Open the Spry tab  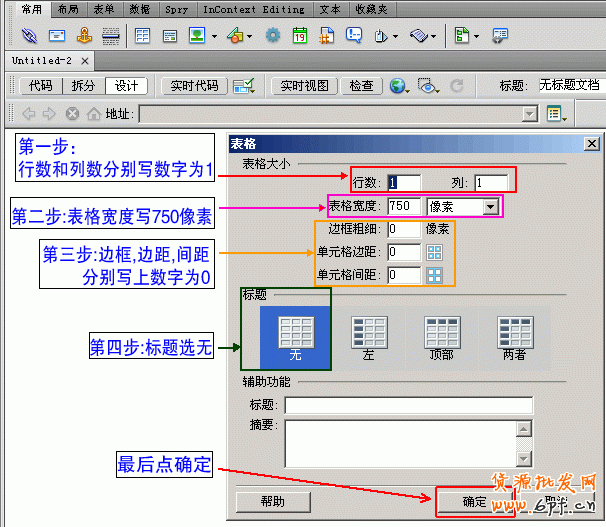[x=176, y=9]
